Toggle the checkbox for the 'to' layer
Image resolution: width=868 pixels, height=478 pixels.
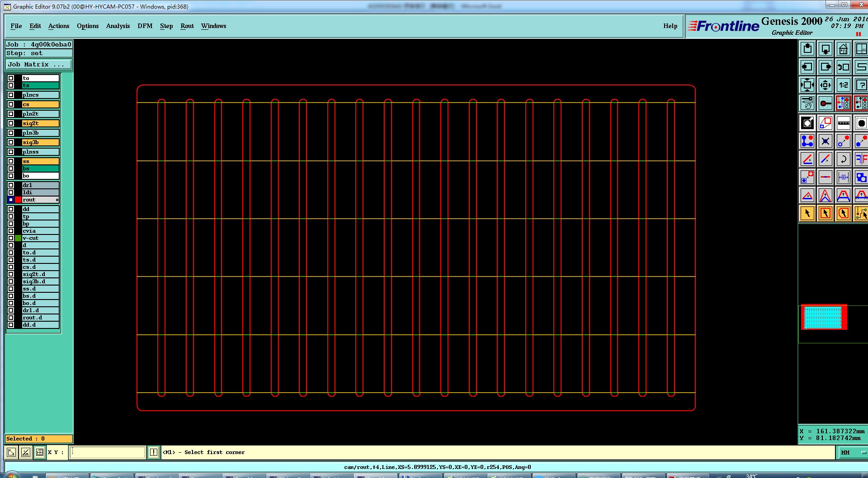pos(11,78)
